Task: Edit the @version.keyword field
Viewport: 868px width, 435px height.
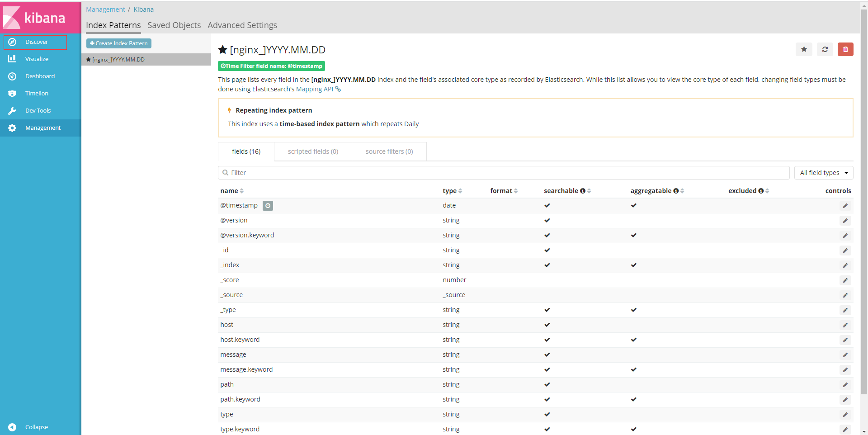Action: pos(845,236)
